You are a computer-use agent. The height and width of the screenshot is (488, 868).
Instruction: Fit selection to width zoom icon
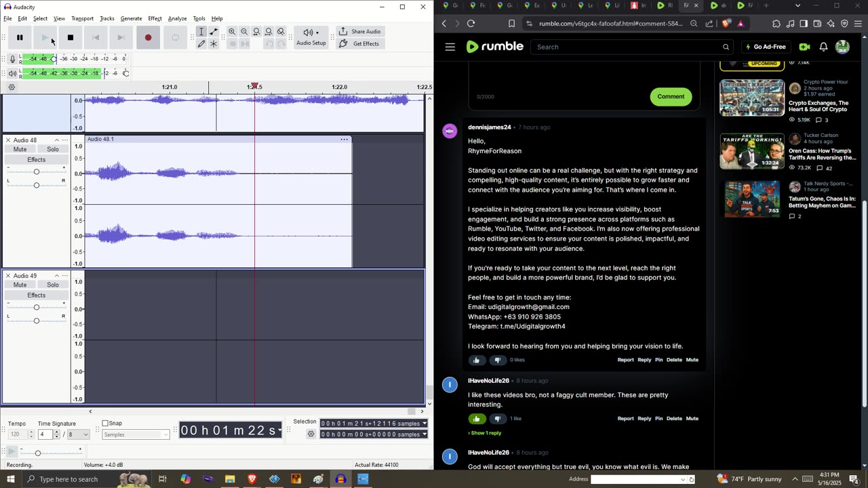coord(256,32)
